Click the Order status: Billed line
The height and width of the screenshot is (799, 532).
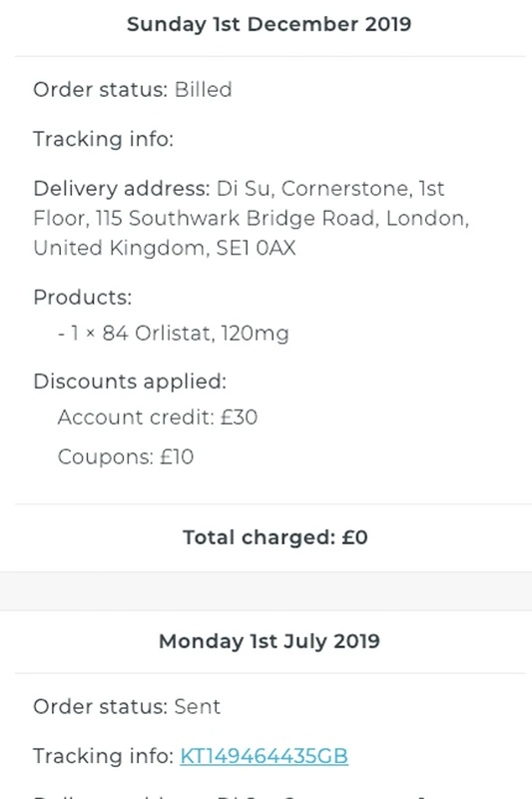[133, 90]
